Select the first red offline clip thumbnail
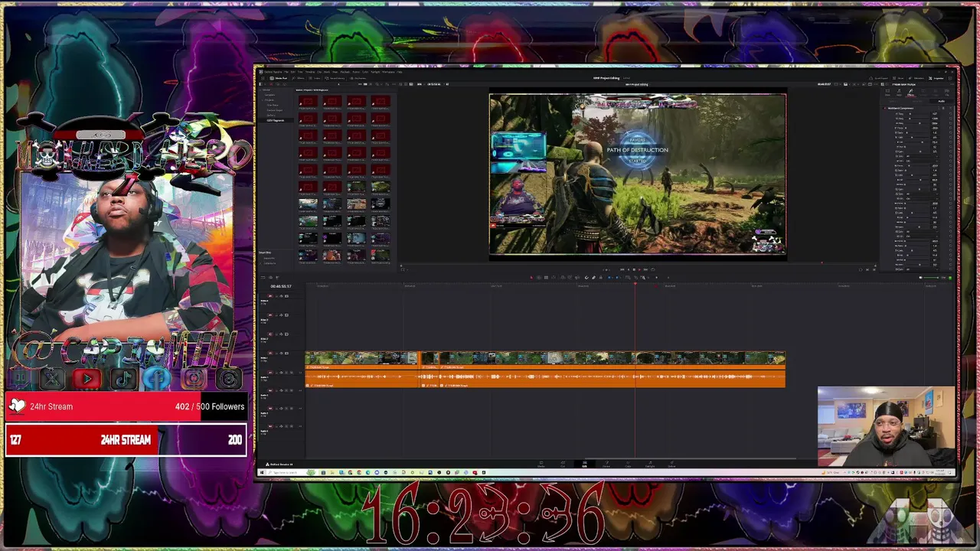 tap(308, 101)
